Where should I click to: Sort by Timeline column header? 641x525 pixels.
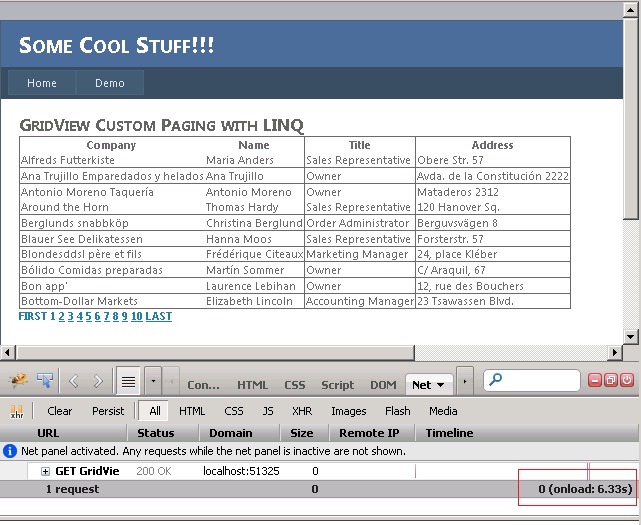pyautogui.click(x=527, y=433)
